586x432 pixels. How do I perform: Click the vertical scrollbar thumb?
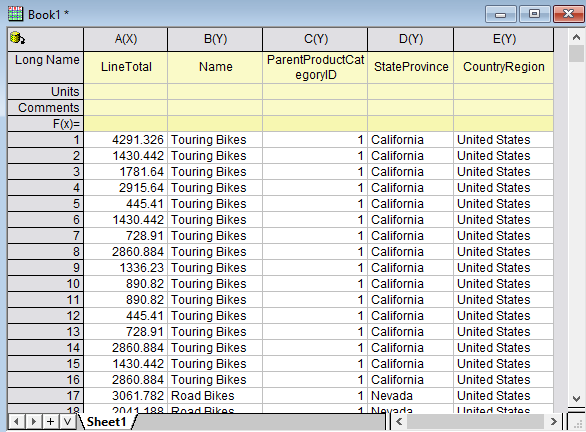click(576, 54)
